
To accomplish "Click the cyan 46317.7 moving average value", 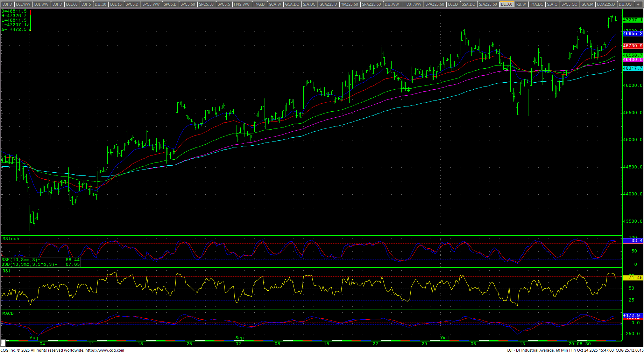I will [632, 68].
